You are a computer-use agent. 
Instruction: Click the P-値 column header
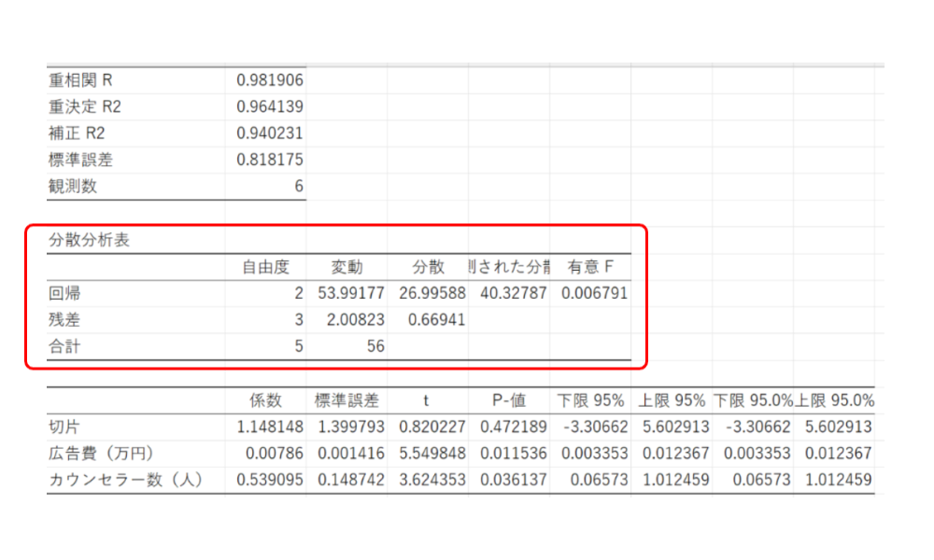(x=509, y=400)
